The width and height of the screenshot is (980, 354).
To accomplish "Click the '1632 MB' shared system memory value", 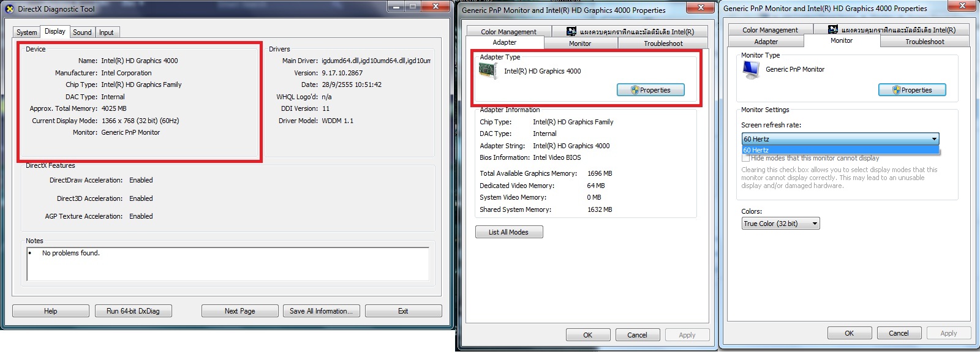I will [x=600, y=209].
